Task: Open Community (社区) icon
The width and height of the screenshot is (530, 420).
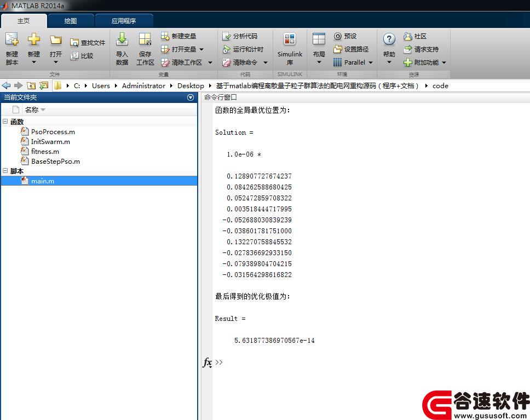Action: click(408, 36)
